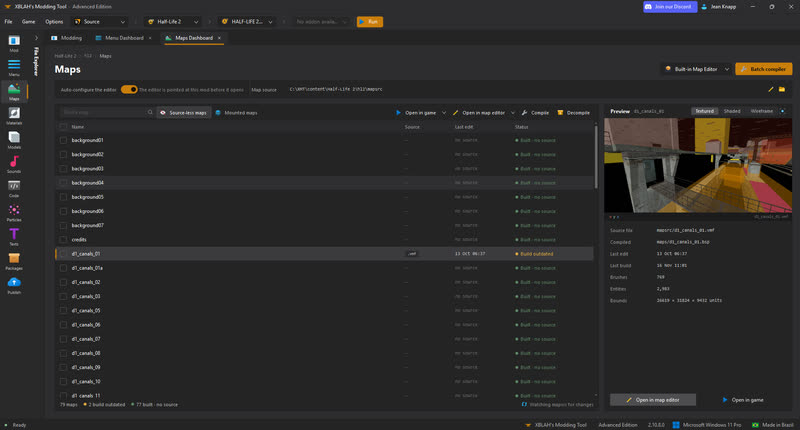Open the No addon available dropdown
The width and height of the screenshot is (800, 430).
(321, 22)
